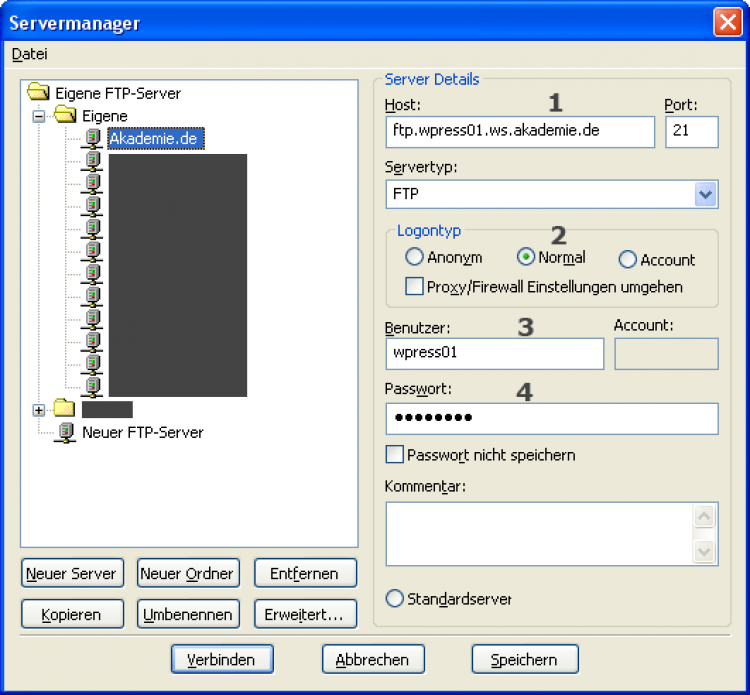Click the Eigene FTP-Server root folder icon

tap(39, 93)
